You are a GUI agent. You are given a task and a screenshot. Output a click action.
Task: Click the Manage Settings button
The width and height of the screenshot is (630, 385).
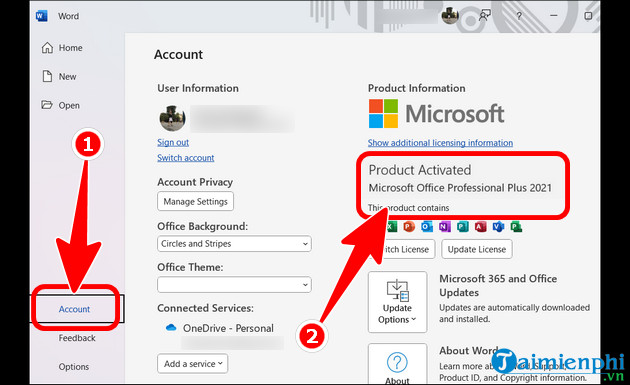coord(195,201)
